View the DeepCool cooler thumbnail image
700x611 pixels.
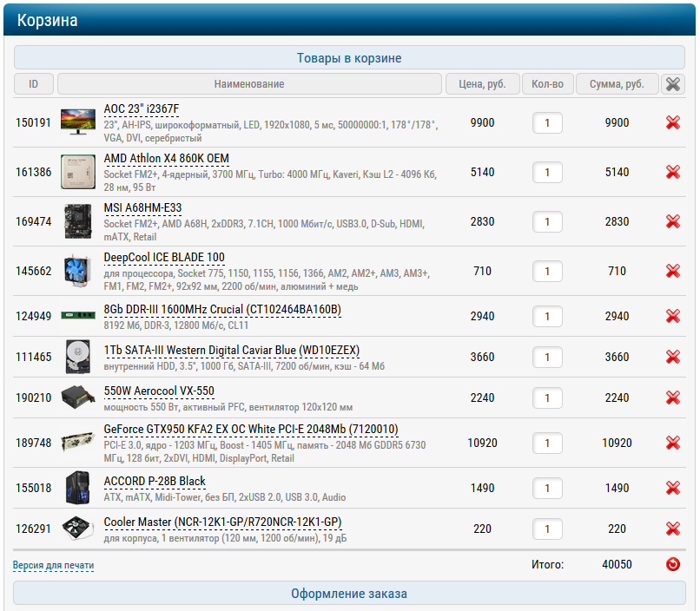pyautogui.click(x=78, y=271)
